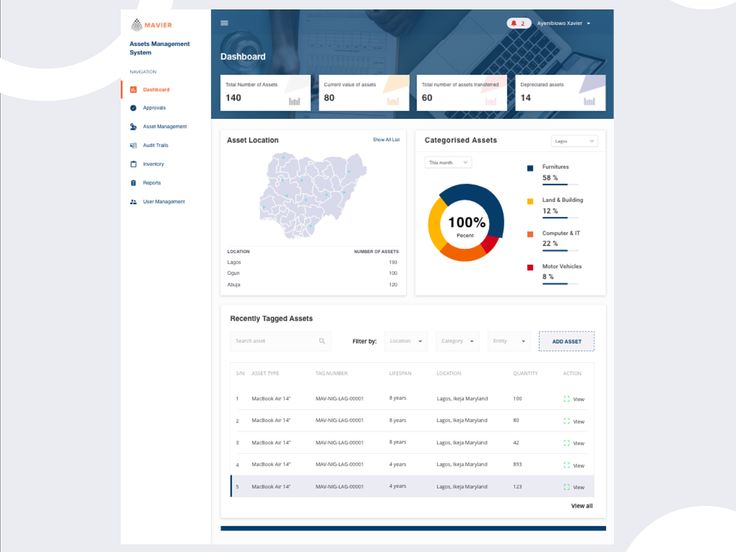Click chart icon on Depreciated assets card

(x=589, y=101)
